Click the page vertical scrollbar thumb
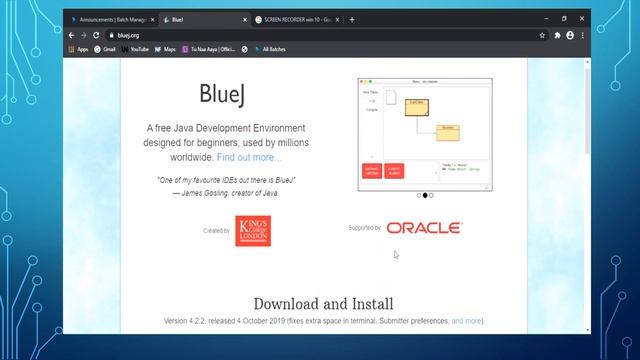 [x=587, y=110]
